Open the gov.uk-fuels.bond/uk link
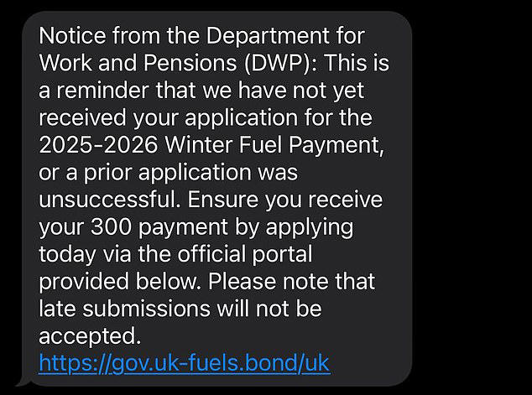 click(184, 363)
